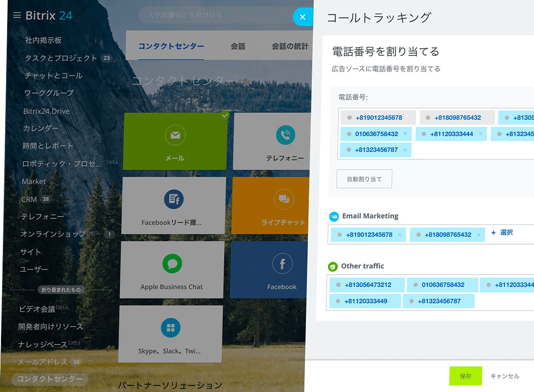534x392 pixels.
Task: Open ユーザー in the sidebar
Action: coord(34,269)
